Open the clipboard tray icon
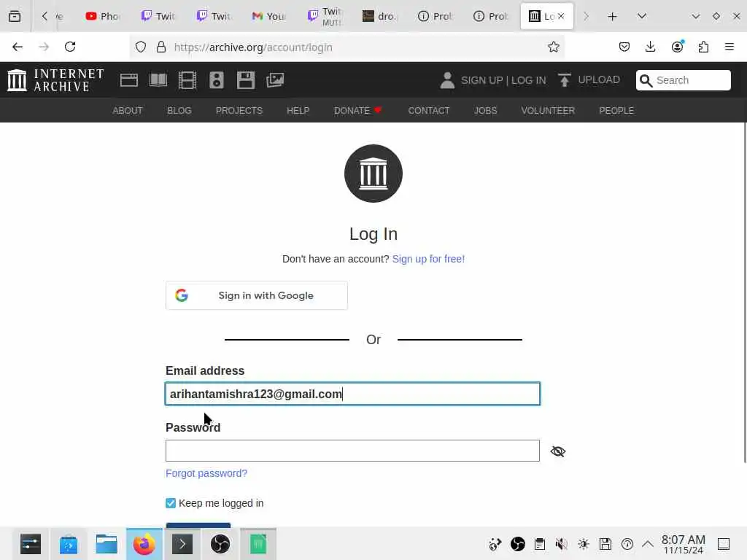The width and height of the screenshot is (747, 560). [x=540, y=544]
